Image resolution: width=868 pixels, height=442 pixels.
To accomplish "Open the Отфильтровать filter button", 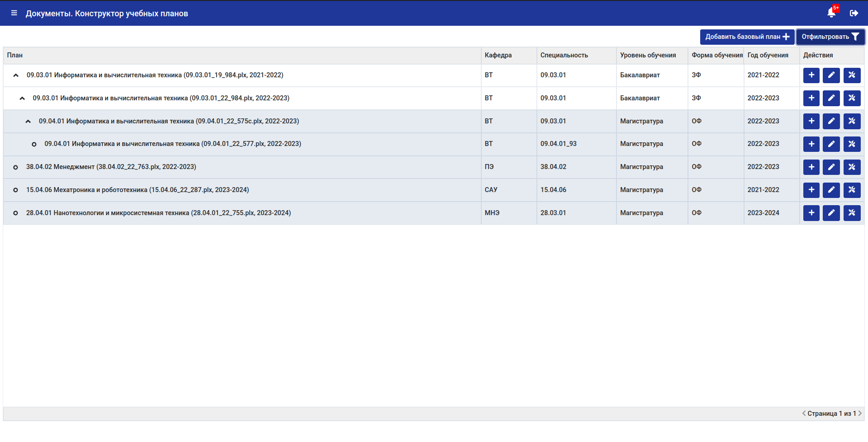I will [x=830, y=37].
